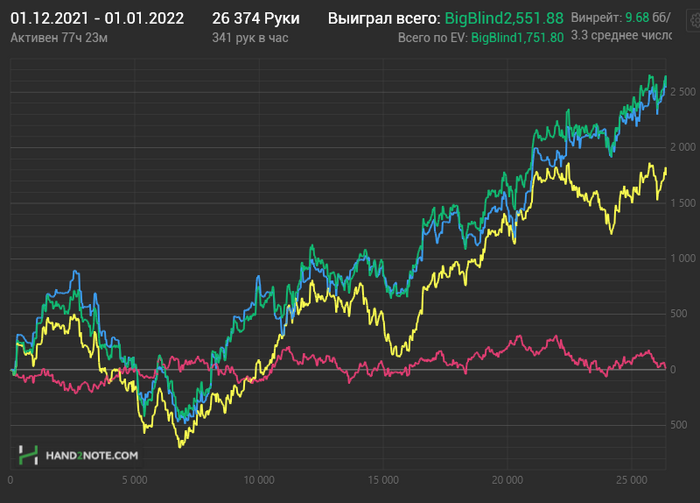The height and width of the screenshot is (503, 700).
Task: Click the x-axis label 15 000
Action: click(x=383, y=480)
